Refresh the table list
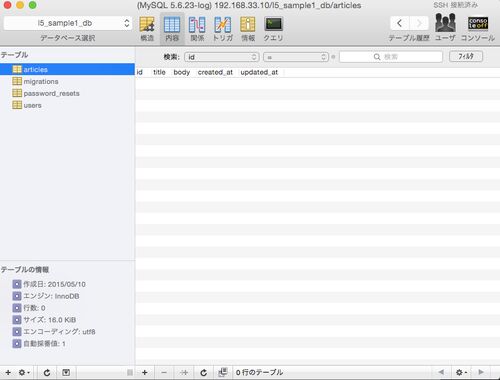This screenshot has height=380, width=500. [x=47, y=372]
